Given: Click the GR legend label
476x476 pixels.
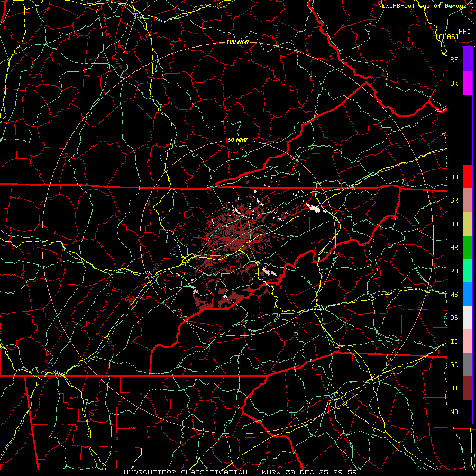Looking at the screenshot, I should [454, 200].
